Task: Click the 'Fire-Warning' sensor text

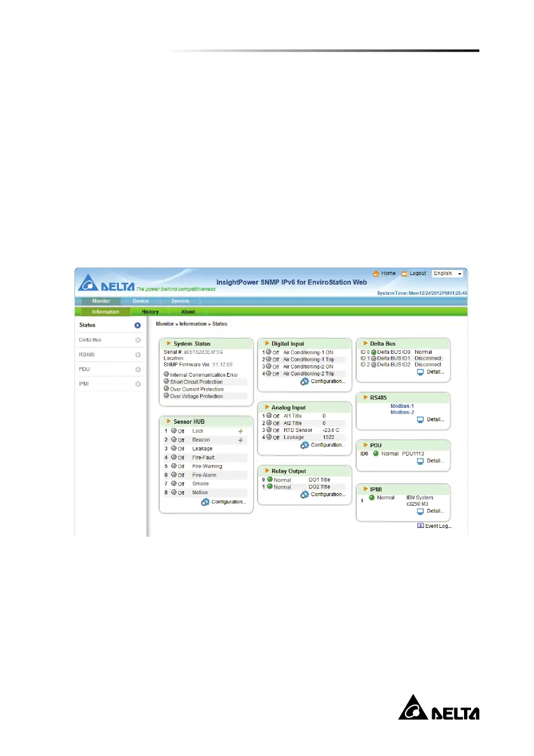Action: click(207, 466)
